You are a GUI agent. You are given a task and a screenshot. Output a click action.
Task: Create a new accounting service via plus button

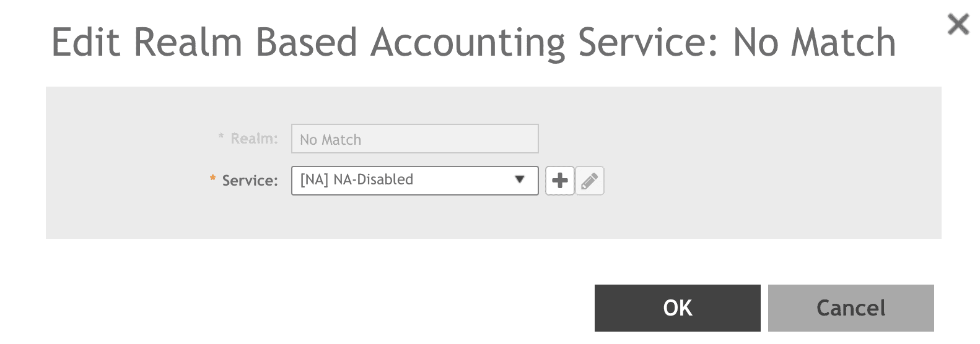pyautogui.click(x=560, y=181)
